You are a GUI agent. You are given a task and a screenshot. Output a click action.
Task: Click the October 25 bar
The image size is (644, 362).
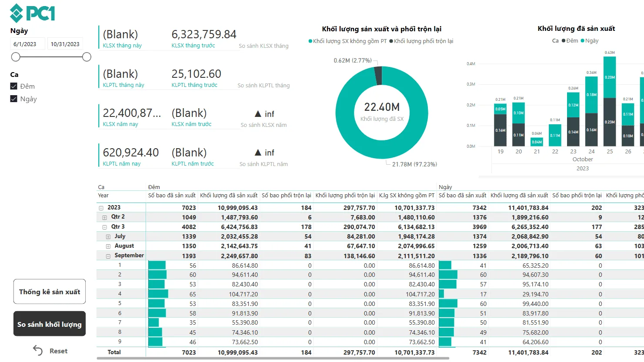tap(610, 101)
